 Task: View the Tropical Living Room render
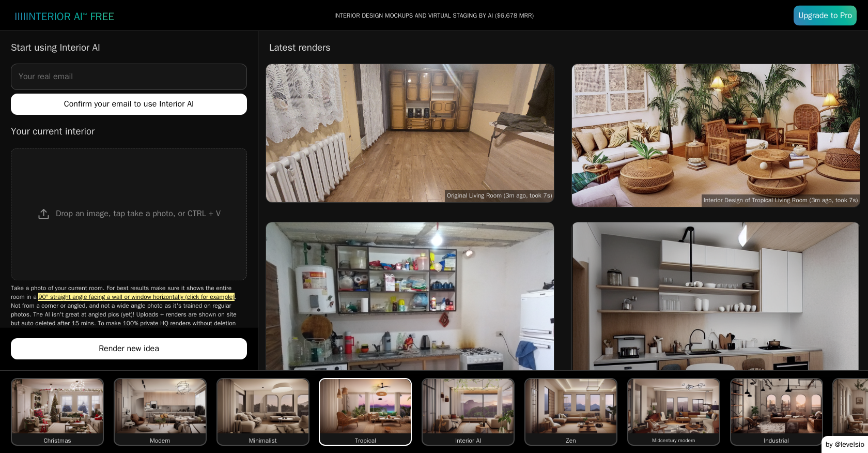click(716, 135)
